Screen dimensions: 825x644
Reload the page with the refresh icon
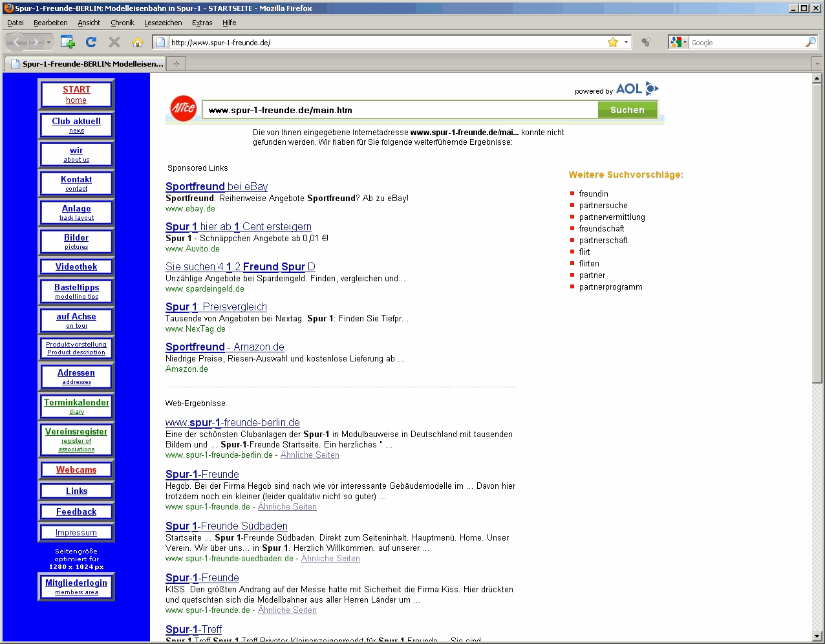pyautogui.click(x=91, y=42)
